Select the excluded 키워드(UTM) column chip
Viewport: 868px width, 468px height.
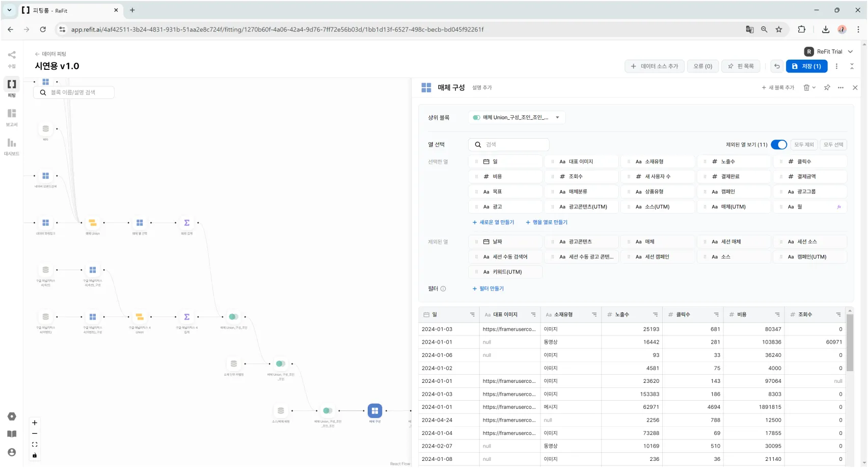(x=505, y=272)
